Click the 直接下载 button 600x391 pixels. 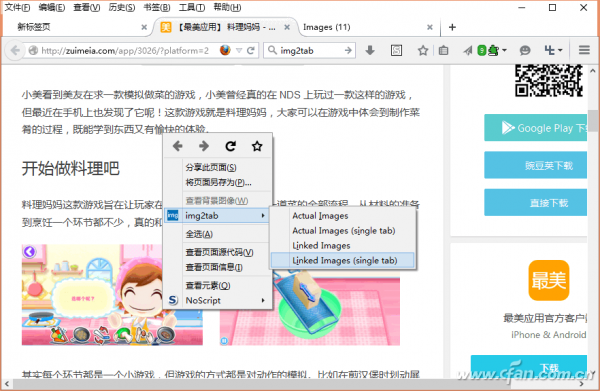pos(535,202)
